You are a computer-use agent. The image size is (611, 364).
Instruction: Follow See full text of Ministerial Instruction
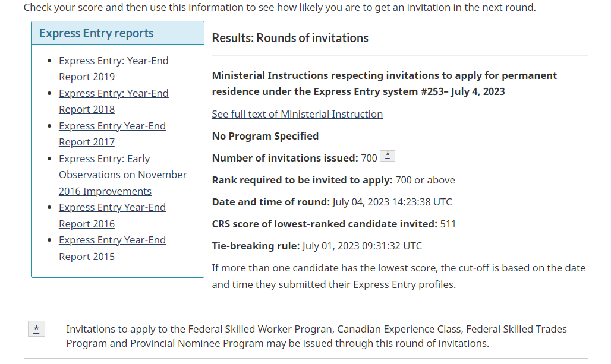(297, 114)
